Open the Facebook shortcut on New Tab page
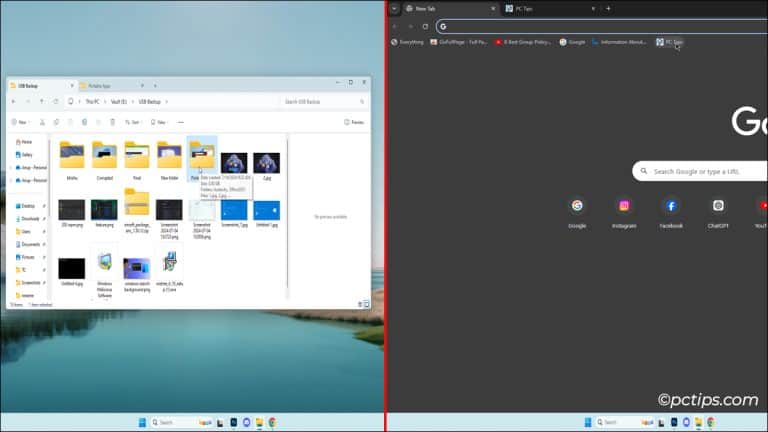 click(x=671, y=206)
